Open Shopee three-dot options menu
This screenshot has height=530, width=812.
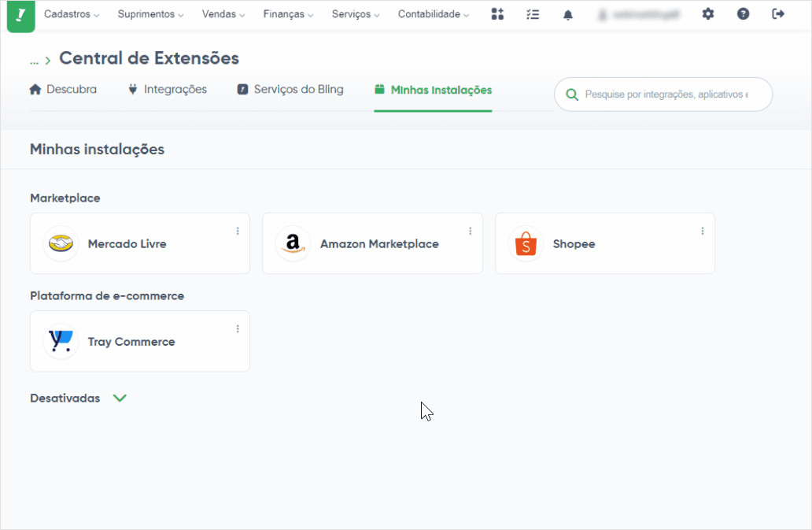[x=703, y=231]
